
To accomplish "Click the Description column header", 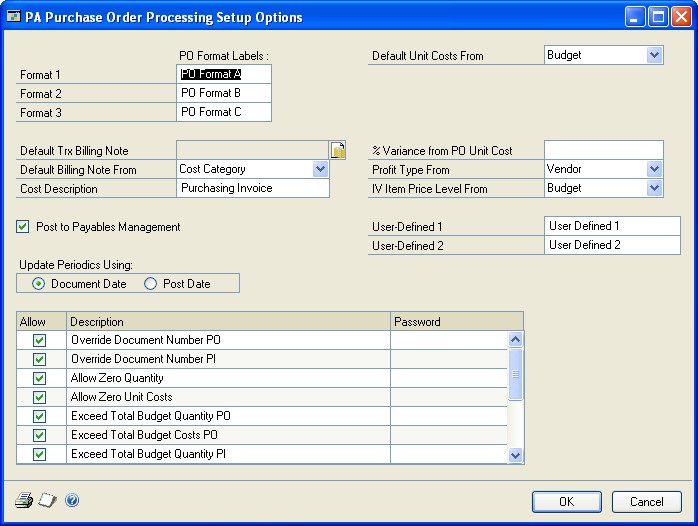I will point(228,321).
